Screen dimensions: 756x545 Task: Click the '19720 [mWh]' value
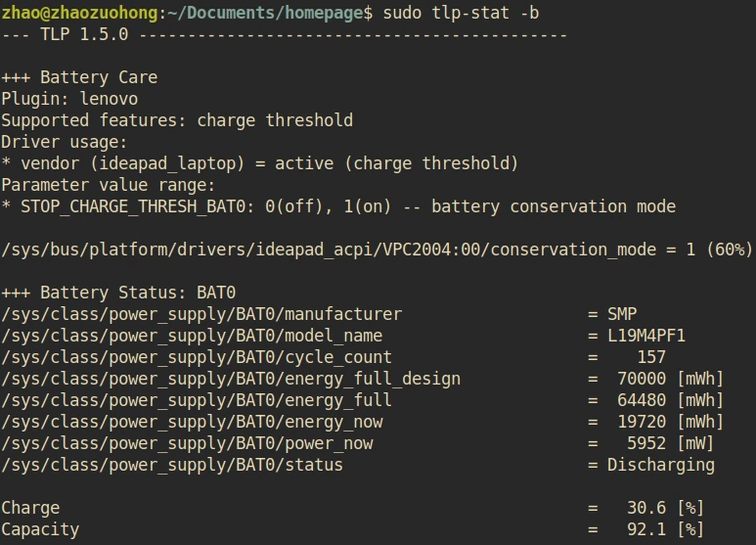671,422
